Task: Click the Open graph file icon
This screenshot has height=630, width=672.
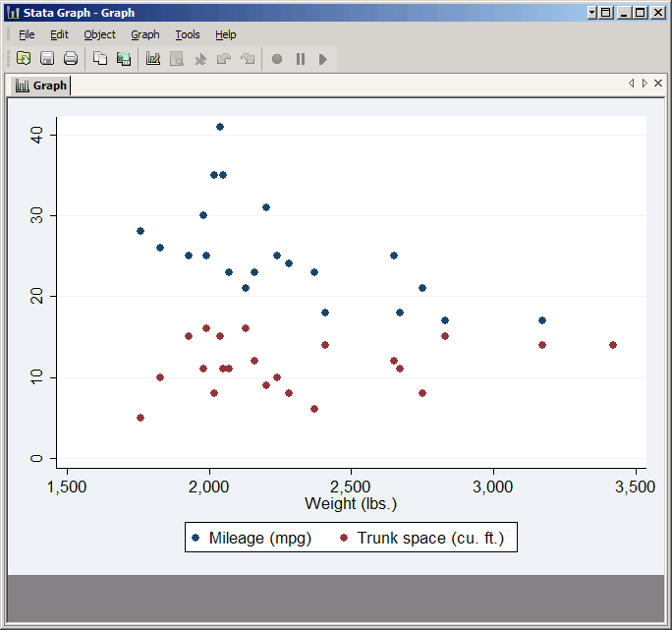Action: point(24,59)
